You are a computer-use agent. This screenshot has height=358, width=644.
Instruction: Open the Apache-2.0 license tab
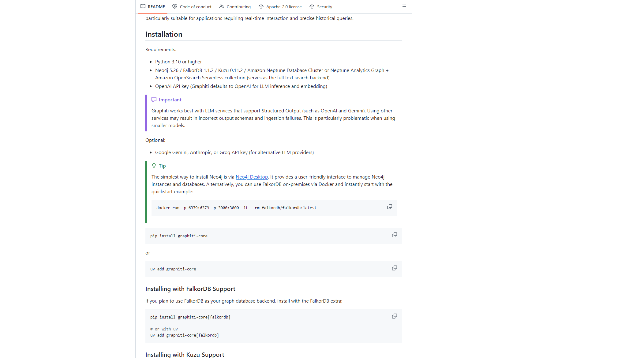point(284,7)
